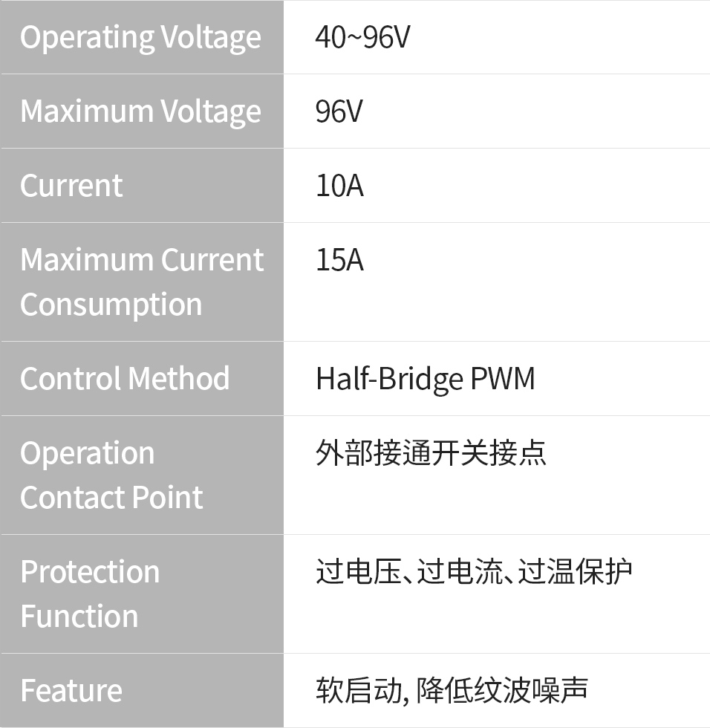Click the Maximum Voltage label
Image resolution: width=710 pixels, height=728 pixels.
coord(140,111)
